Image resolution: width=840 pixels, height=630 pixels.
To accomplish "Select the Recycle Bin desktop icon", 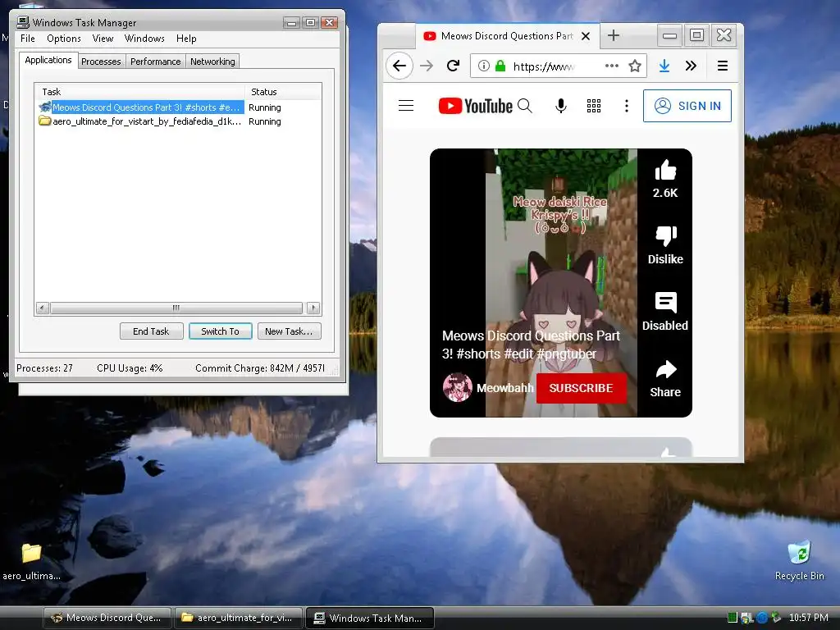I will [799, 559].
